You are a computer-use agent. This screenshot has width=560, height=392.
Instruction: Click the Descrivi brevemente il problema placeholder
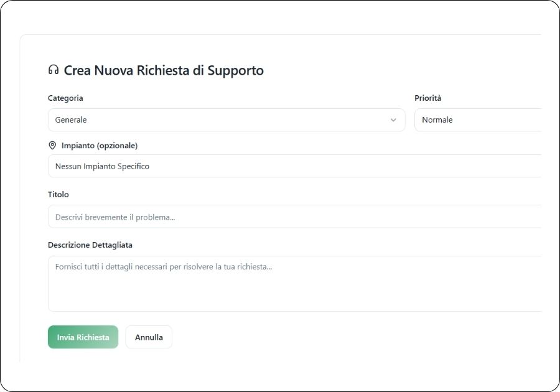coord(115,218)
